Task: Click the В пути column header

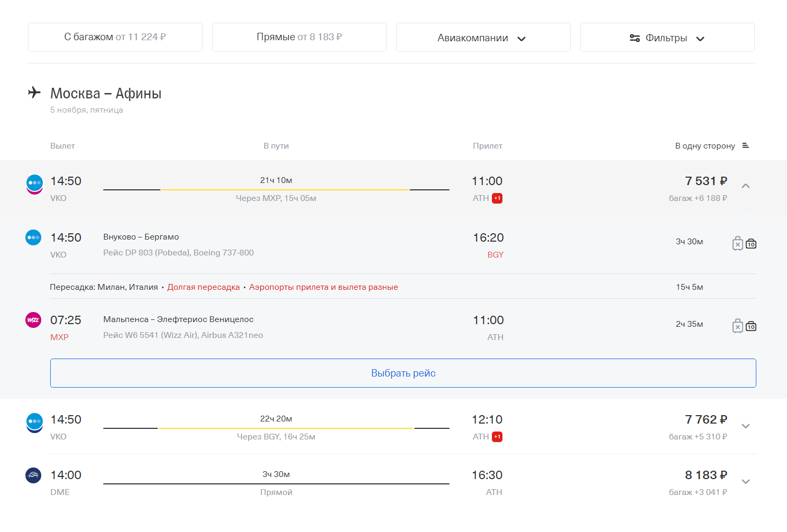Action: pyautogui.click(x=276, y=146)
